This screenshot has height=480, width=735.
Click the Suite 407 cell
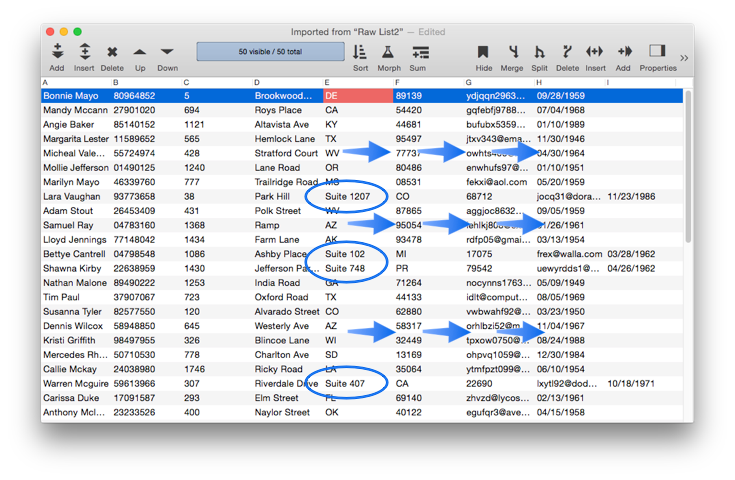pyautogui.click(x=358, y=383)
